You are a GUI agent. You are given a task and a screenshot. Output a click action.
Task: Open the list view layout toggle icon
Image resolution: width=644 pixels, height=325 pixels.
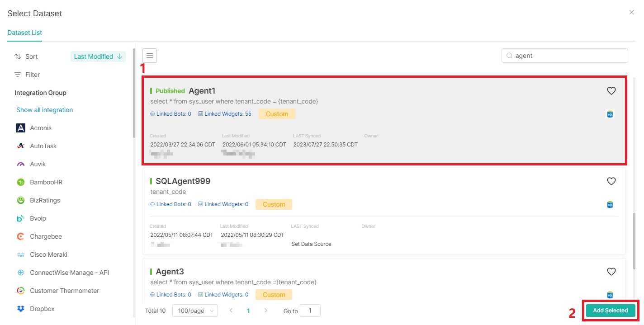[149, 55]
